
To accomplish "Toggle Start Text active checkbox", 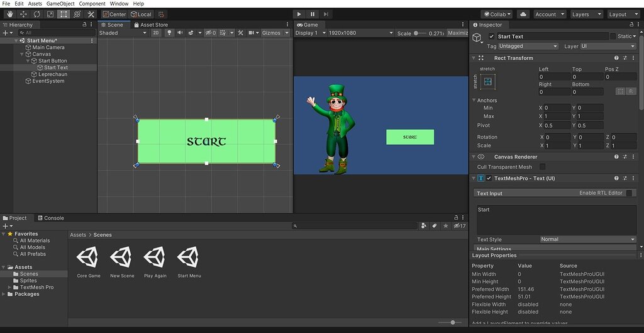I will [x=492, y=36].
